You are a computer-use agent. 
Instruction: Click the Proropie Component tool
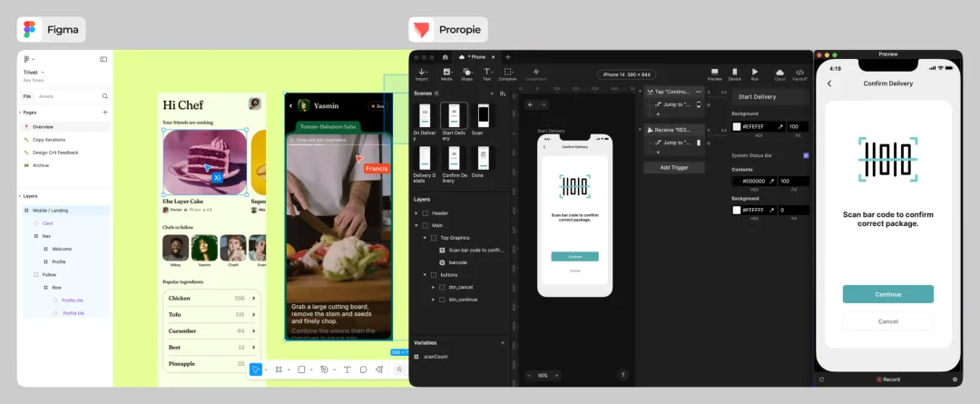point(535,74)
